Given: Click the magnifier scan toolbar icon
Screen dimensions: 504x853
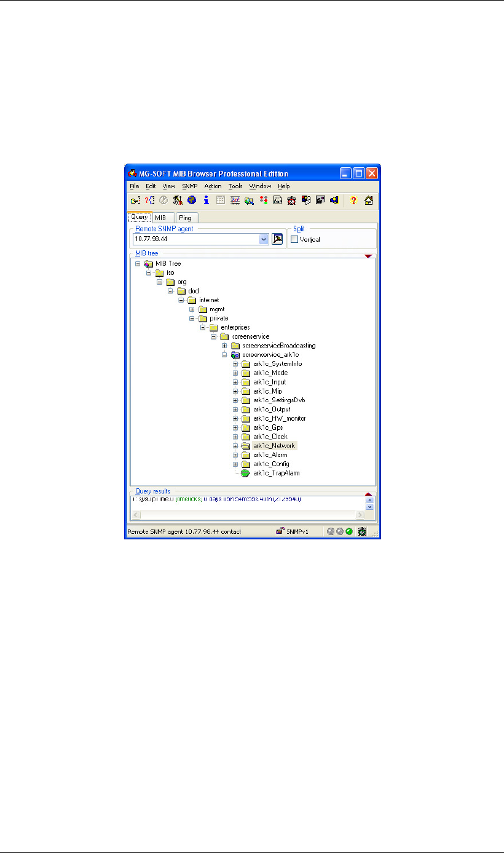Looking at the screenshot, I should pyautogui.click(x=249, y=200).
